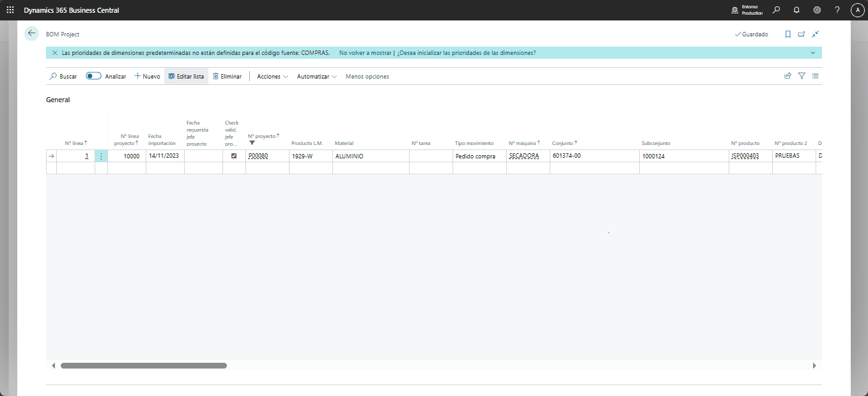Viewport: 868px width, 396px height.
Task: Click the Entorno Production environment indicator
Action: click(x=747, y=10)
